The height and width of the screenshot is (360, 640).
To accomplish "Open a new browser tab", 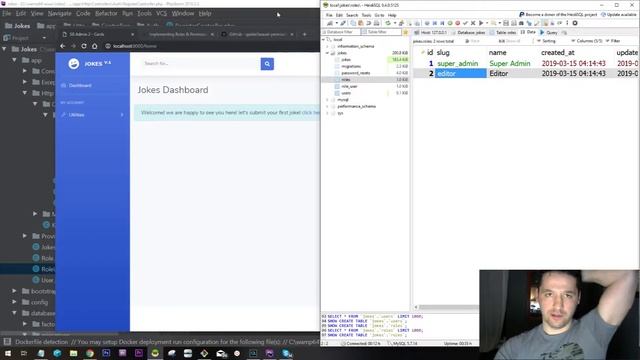I will [304, 34].
